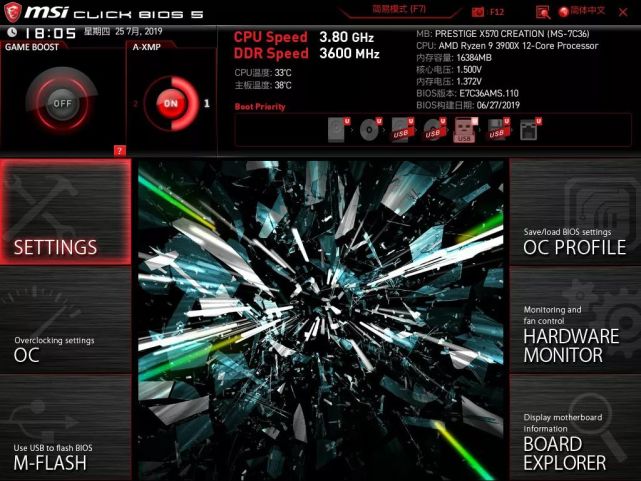Image resolution: width=641 pixels, height=481 pixels.
Task: Click the F12 screenshot camera icon
Action: click(477, 12)
